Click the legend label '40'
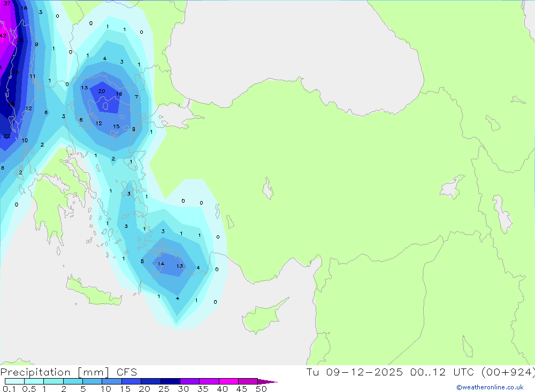The height and width of the screenshot is (392, 535). 222,389
